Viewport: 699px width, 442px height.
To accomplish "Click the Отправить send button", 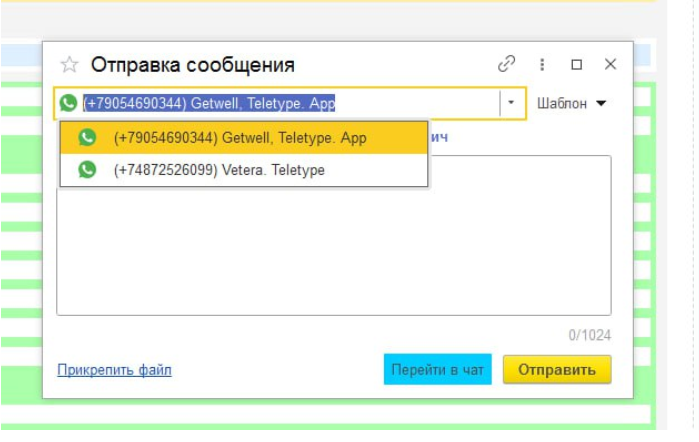I will pyautogui.click(x=557, y=369).
